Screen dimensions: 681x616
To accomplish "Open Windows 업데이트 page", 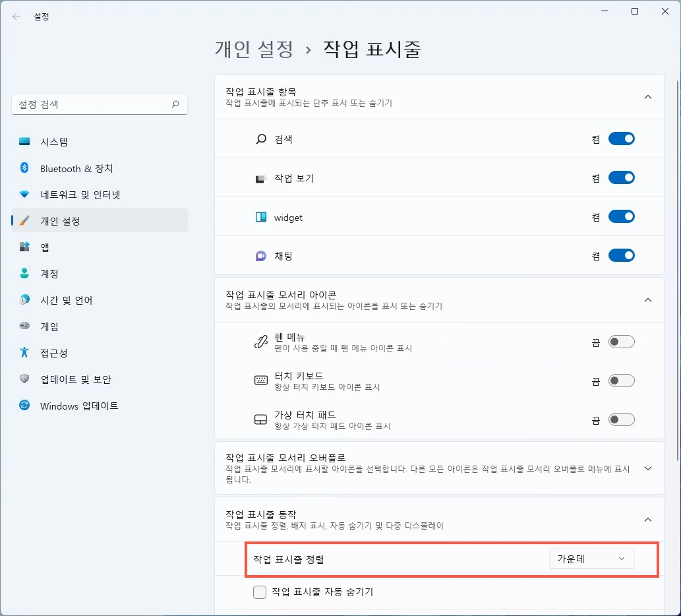I will [100, 406].
